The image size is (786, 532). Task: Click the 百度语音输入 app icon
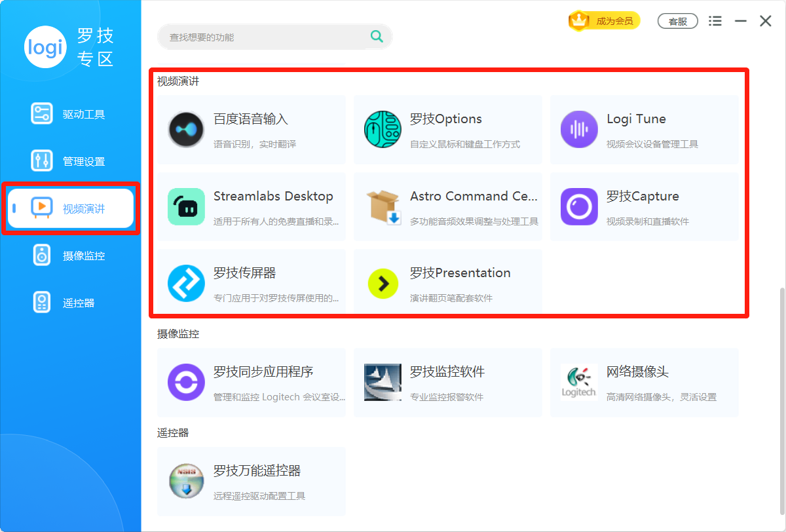(x=186, y=130)
